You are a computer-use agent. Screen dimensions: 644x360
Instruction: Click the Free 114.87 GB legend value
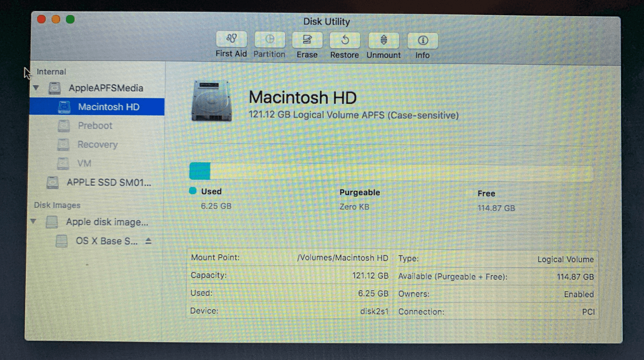(496, 208)
